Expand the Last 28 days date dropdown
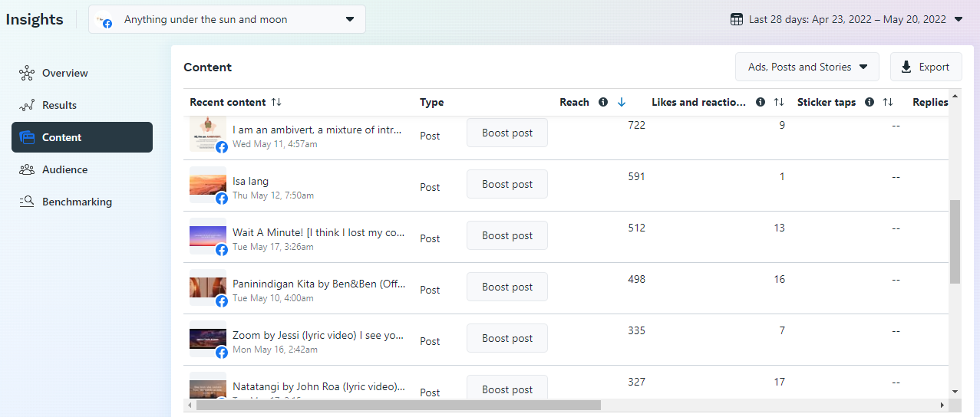980x417 pixels. [958, 19]
